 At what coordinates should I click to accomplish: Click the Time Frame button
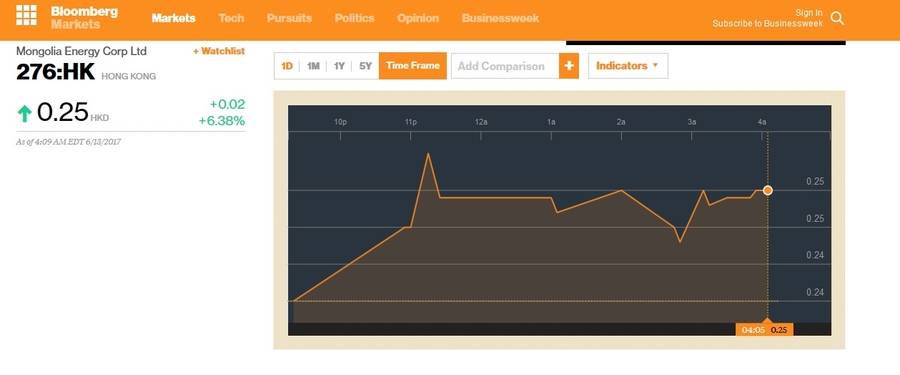click(x=413, y=66)
